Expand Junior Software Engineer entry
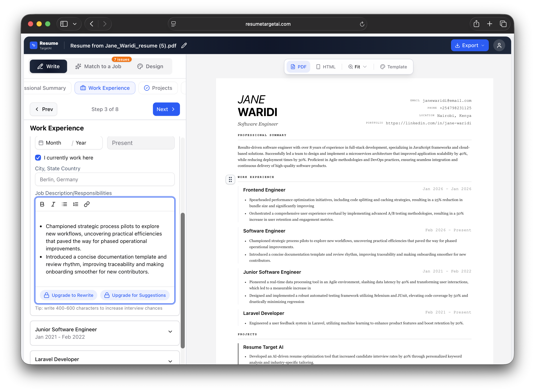535x392 pixels. (x=170, y=332)
